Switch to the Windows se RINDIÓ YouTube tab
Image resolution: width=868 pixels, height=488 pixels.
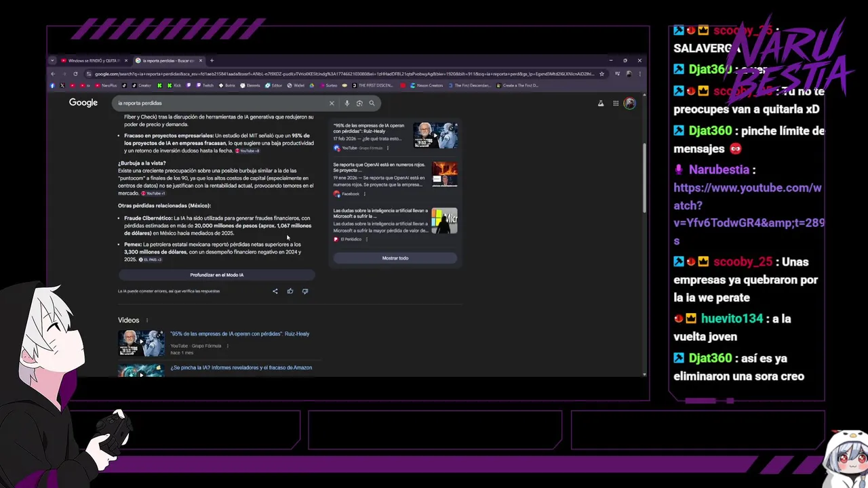[x=92, y=60]
